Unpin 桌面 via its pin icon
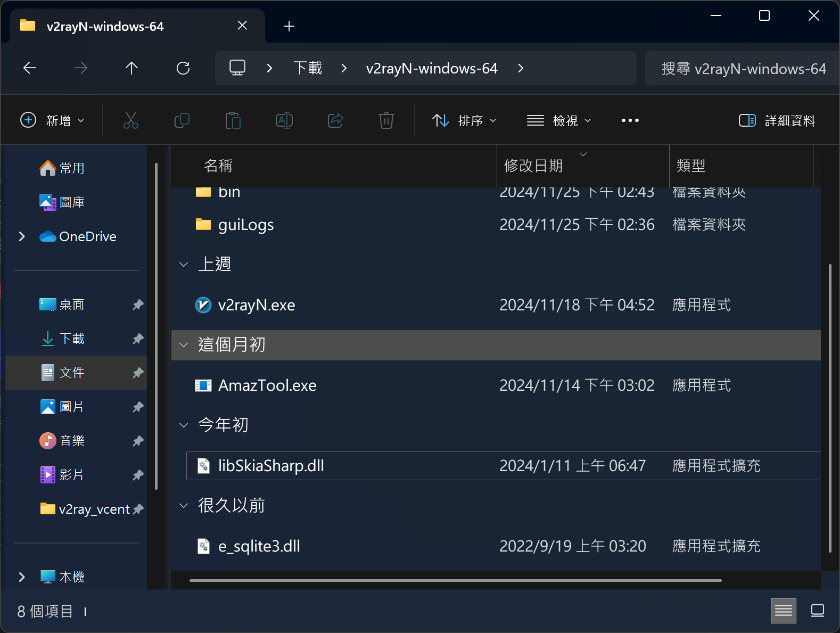Screen dimensions: 840x633 138,305
